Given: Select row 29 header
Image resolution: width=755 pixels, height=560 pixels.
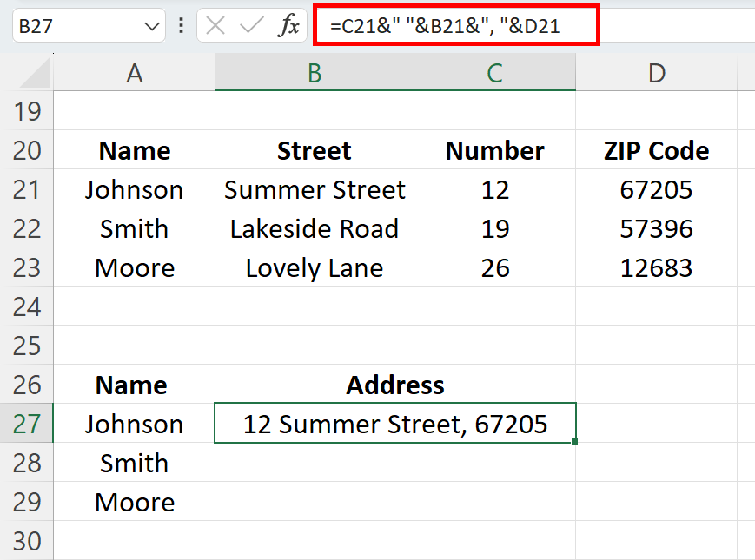Looking at the screenshot, I should tap(27, 501).
